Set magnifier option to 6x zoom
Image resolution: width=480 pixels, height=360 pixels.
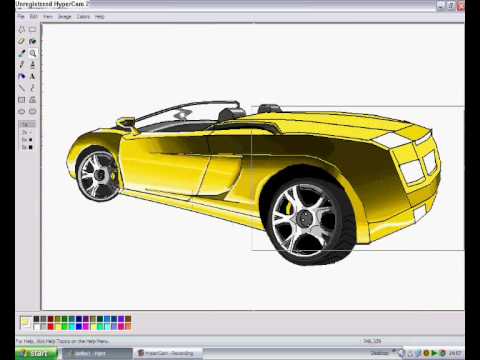(x=27, y=140)
